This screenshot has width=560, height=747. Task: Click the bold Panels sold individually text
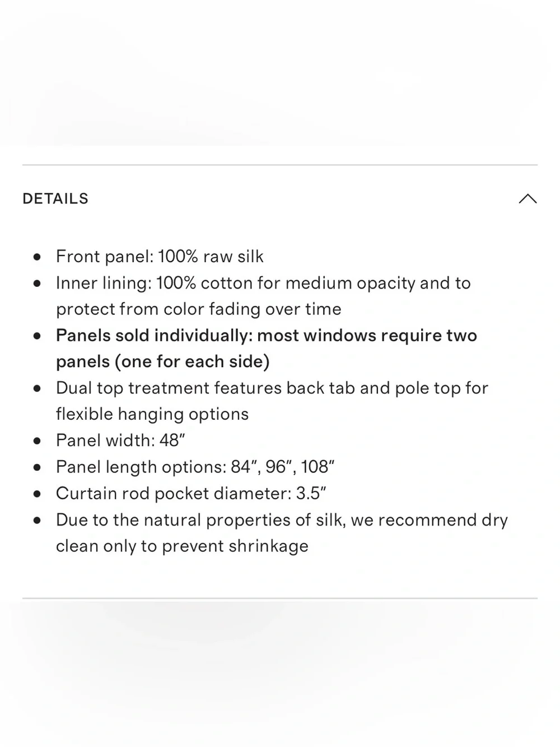267,349
